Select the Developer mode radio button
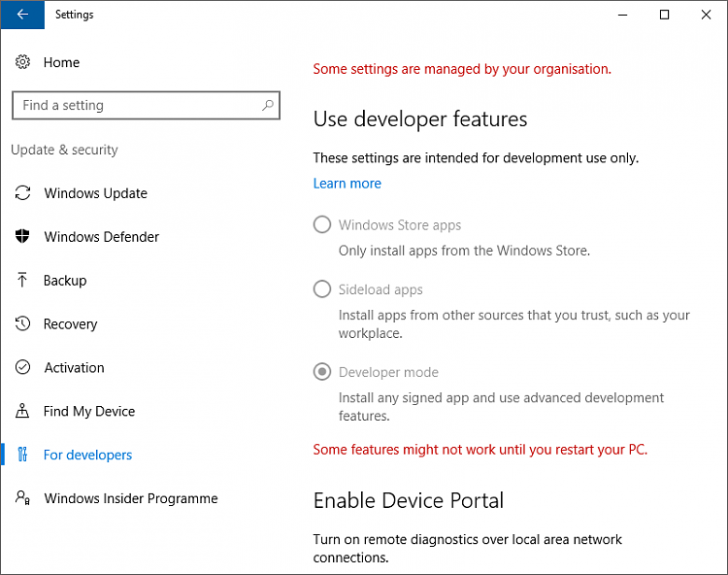Viewport: 728px width, 575px height. click(322, 372)
